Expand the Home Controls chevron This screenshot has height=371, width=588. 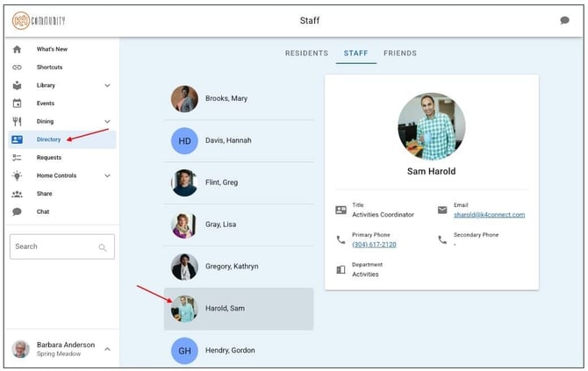(107, 175)
